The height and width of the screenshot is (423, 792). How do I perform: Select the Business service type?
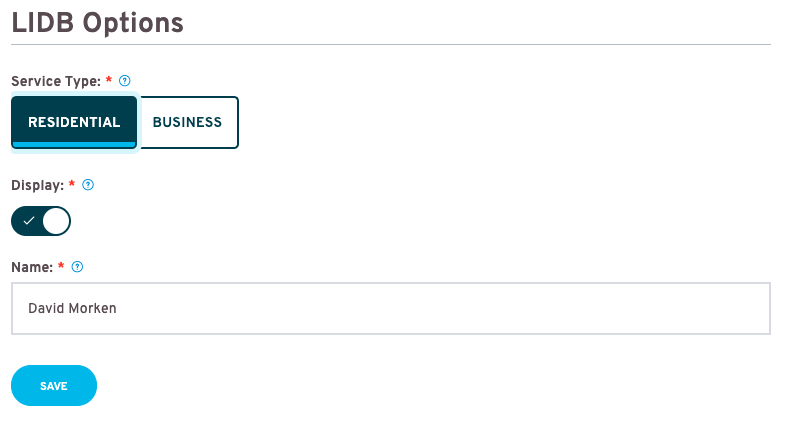188,122
